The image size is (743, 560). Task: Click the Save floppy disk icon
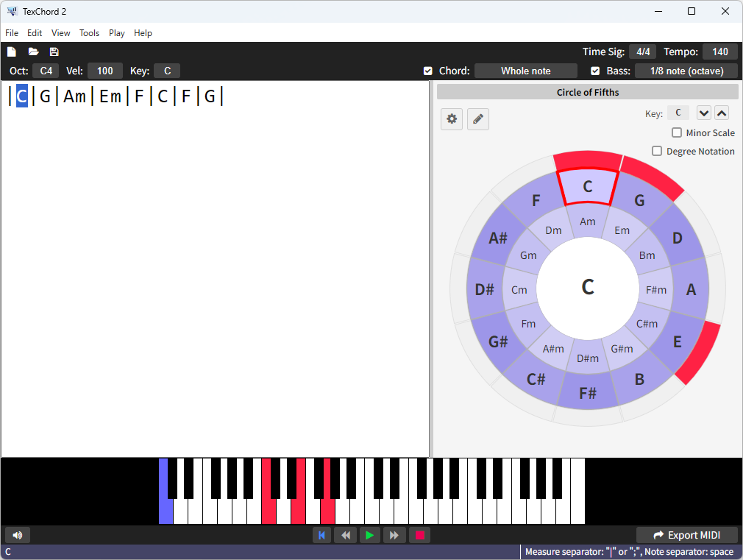tap(54, 52)
